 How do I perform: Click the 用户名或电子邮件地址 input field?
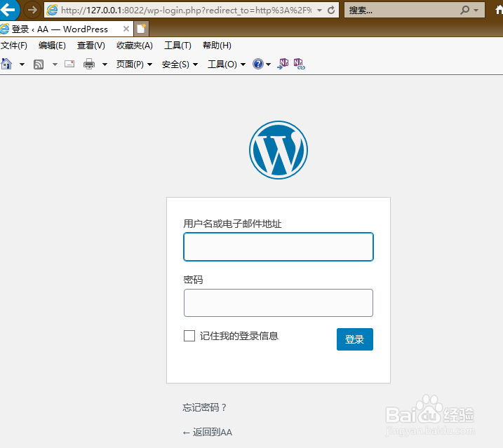point(279,247)
